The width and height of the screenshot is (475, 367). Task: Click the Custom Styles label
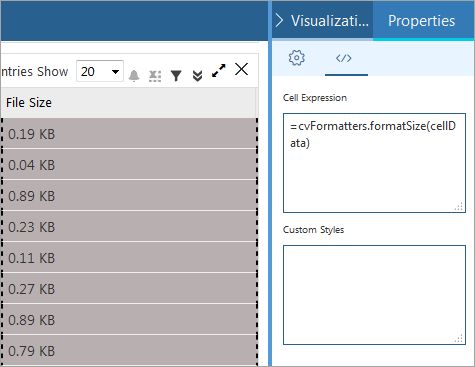pyautogui.click(x=313, y=230)
